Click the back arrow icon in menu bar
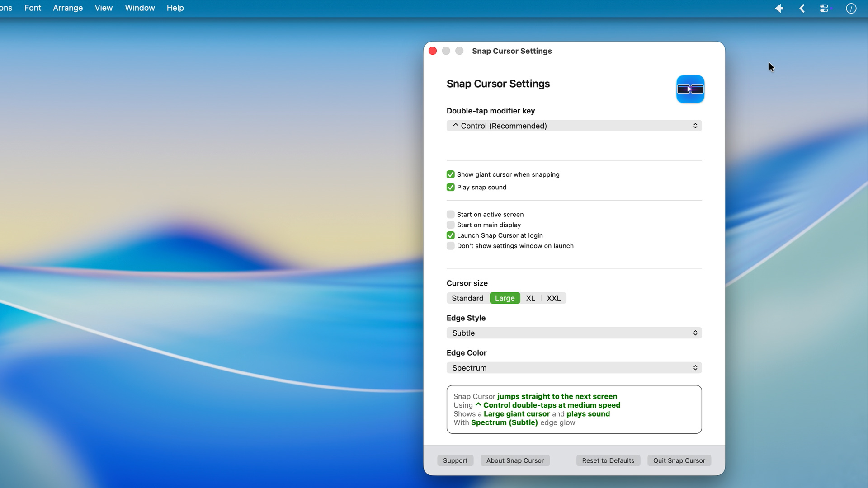Screen dimensions: 868x488 779,8
